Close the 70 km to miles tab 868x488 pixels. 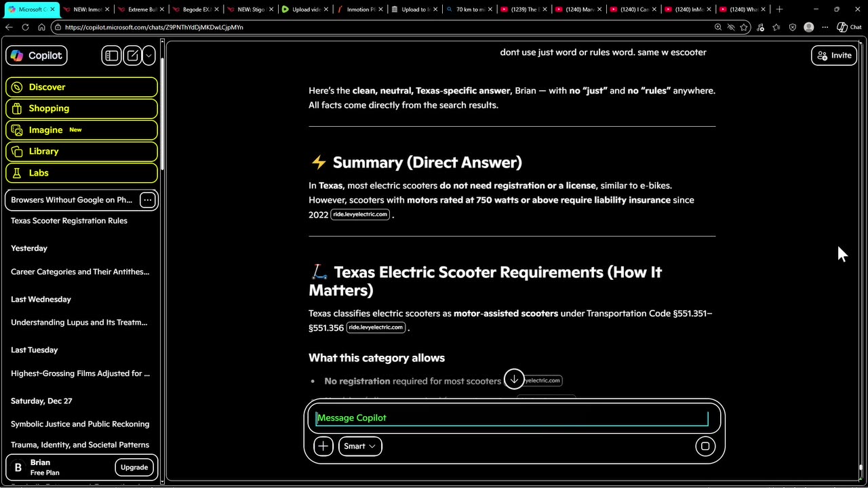(490, 9)
